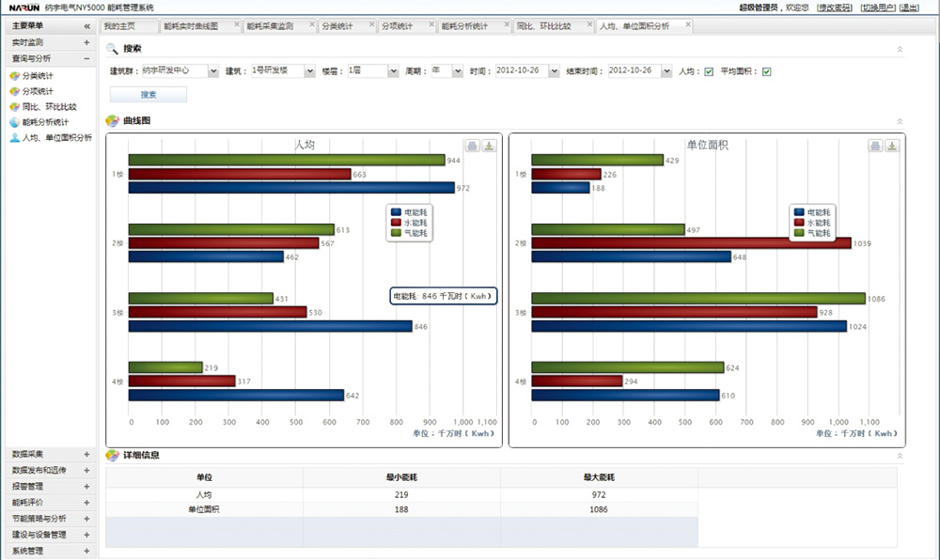Expand 数据发布和远传 menu section
The width and height of the screenshot is (940, 560).
[86, 471]
